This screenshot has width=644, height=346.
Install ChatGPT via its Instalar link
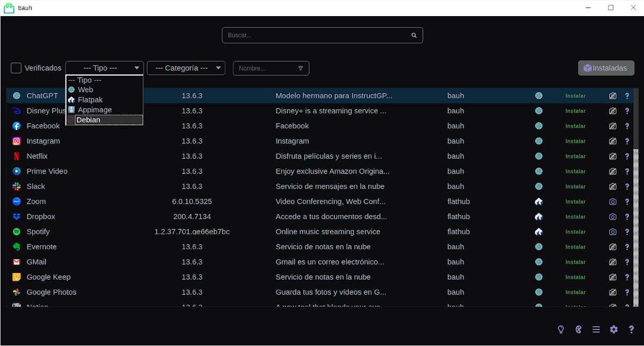[575, 96]
